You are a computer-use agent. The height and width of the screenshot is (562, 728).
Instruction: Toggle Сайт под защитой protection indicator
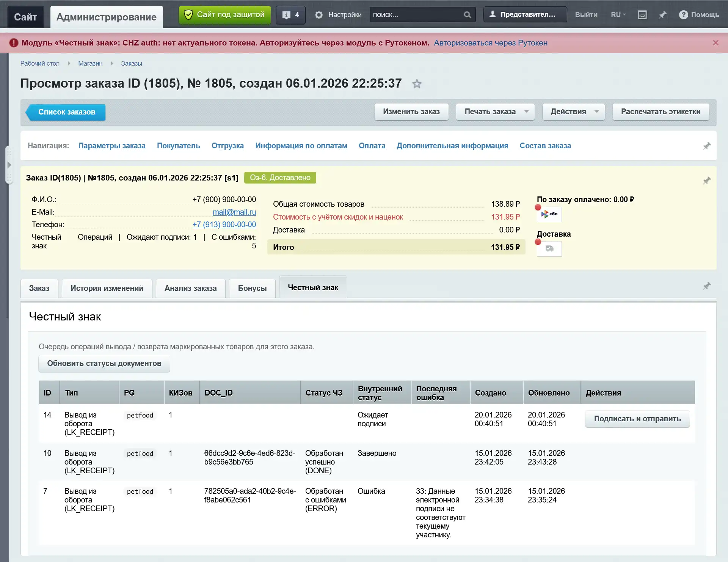coord(224,15)
